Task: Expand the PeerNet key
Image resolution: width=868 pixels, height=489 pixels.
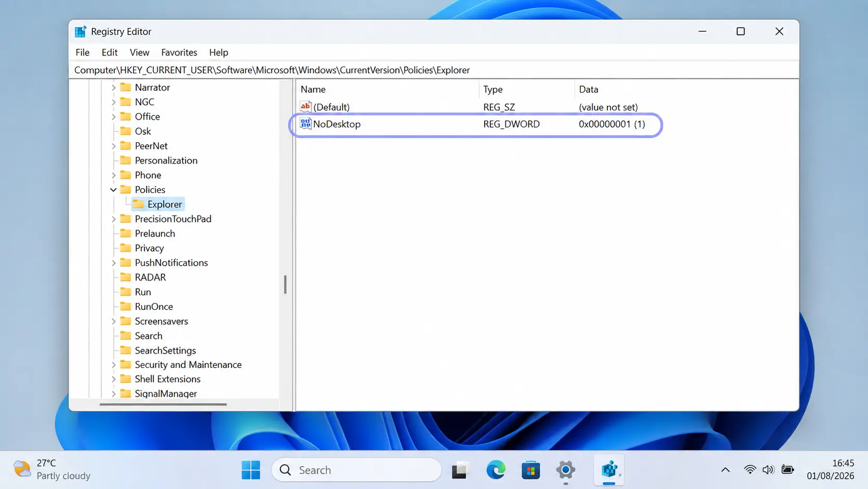Action: coord(113,146)
